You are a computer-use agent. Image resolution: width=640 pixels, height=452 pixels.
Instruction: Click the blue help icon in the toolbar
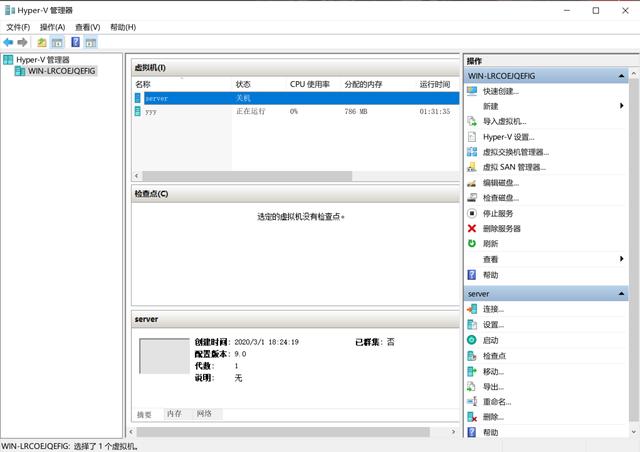(x=75, y=43)
